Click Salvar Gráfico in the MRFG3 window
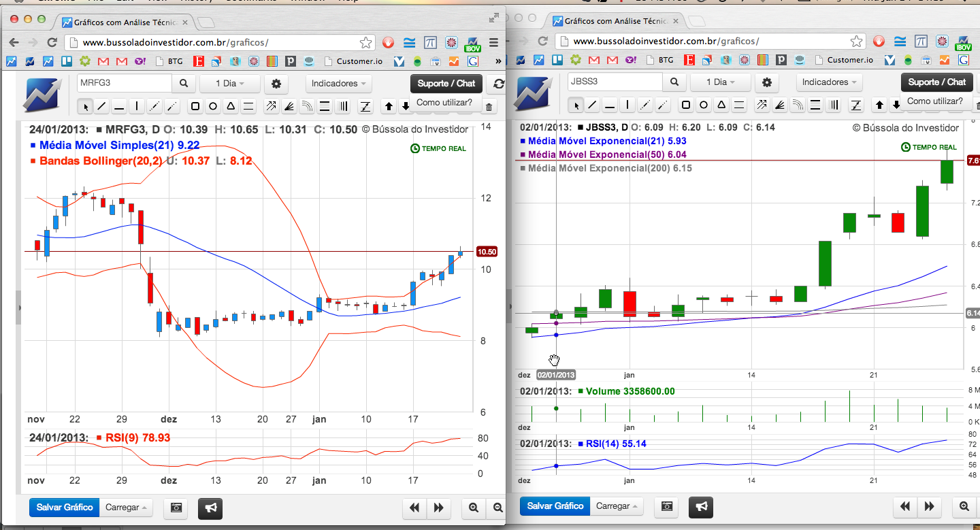 (x=65, y=508)
